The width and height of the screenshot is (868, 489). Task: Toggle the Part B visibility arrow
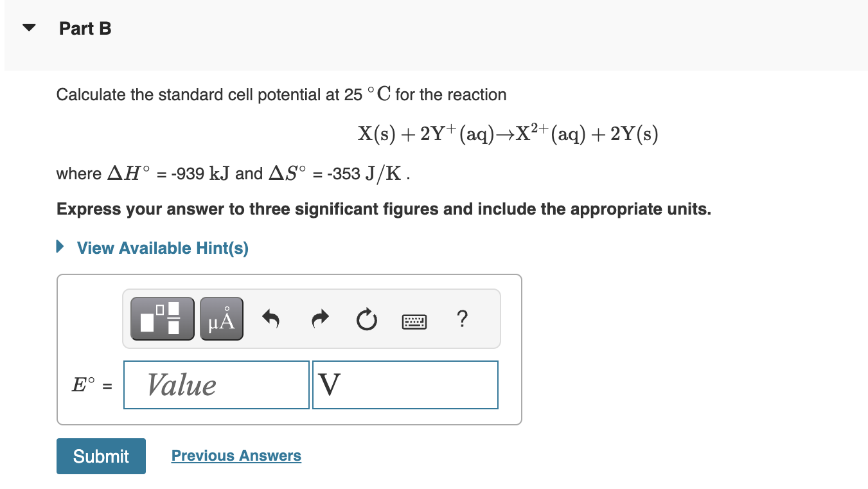(x=29, y=27)
